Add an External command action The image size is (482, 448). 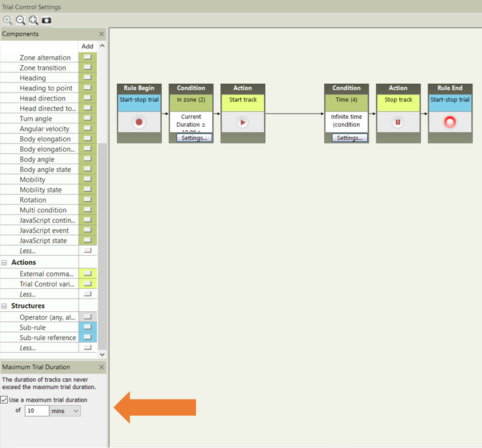click(x=88, y=274)
